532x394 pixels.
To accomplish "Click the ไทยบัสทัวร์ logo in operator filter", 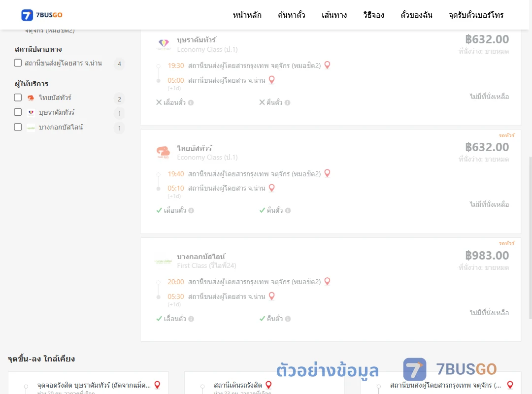I will [31, 98].
